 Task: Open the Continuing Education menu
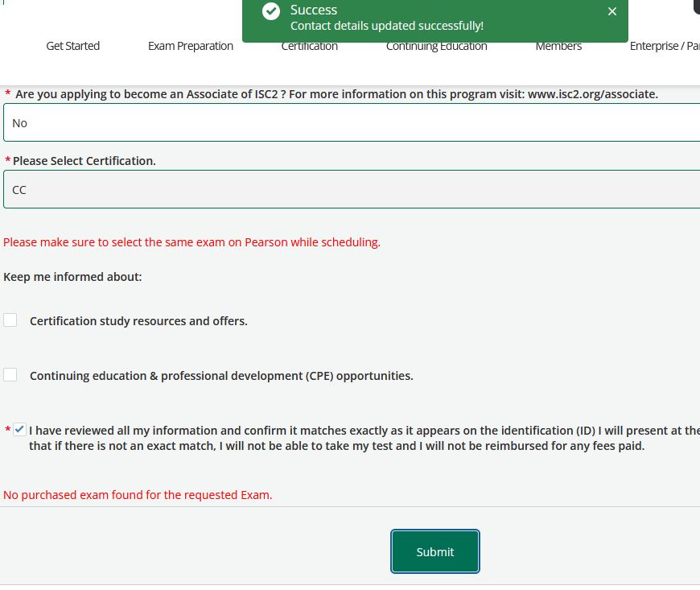click(x=437, y=47)
